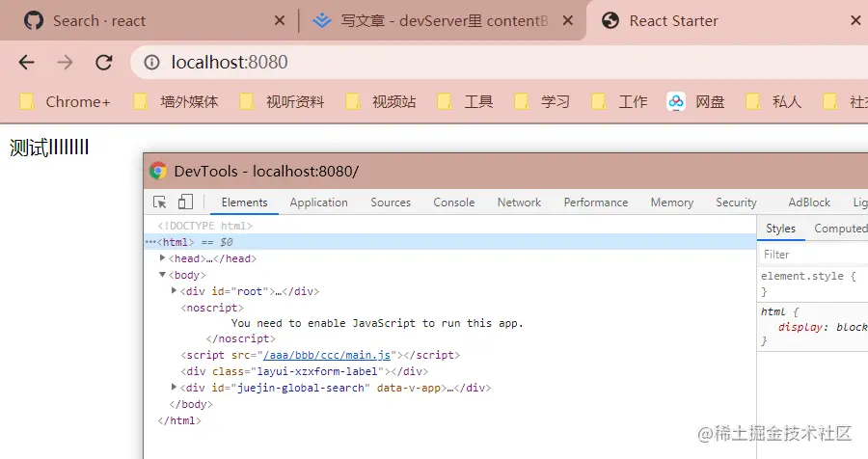Switch to the Search · react browser tab

tap(149, 21)
